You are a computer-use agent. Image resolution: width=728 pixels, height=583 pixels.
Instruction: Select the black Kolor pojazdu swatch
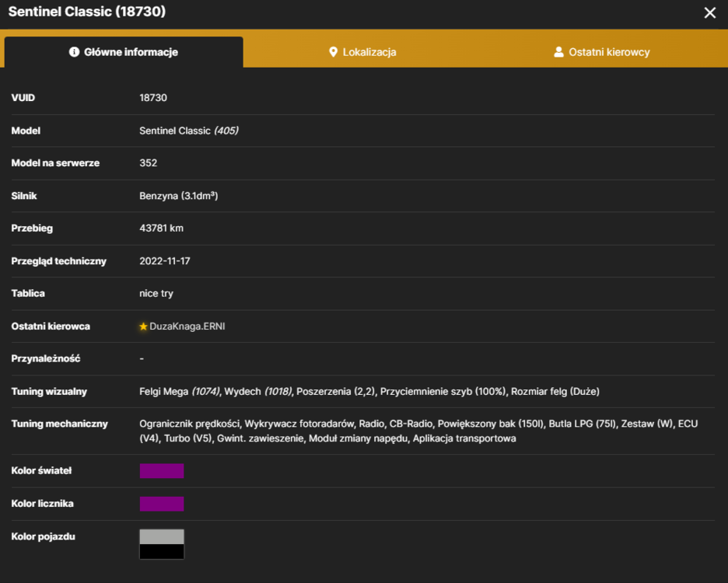162,551
